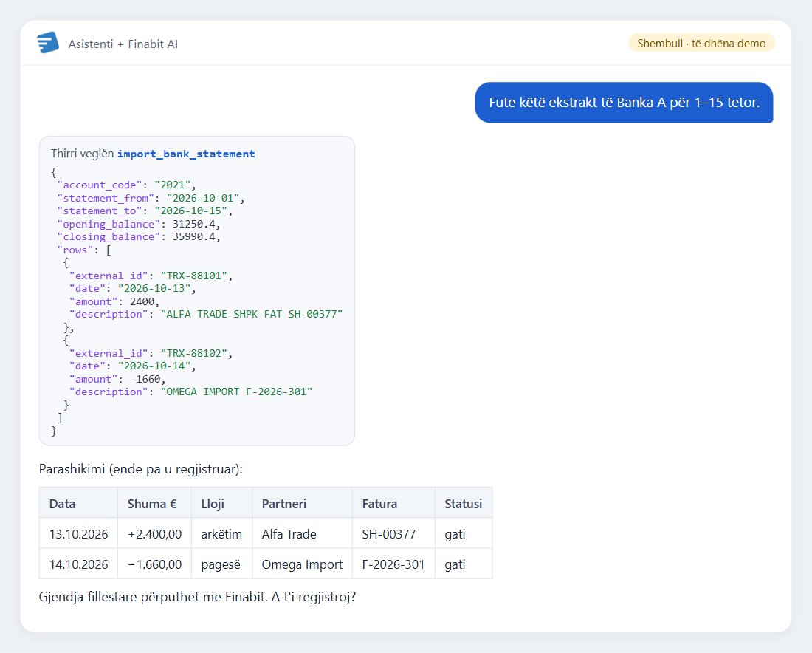Click the 'Omega Import' partner cell
Image resolution: width=812 pixels, height=653 pixels.
(x=302, y=564)
